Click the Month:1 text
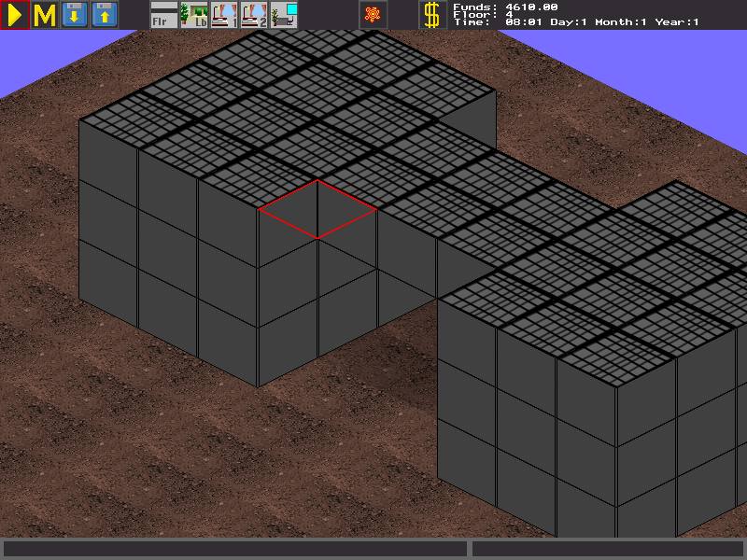 (621, 21)
